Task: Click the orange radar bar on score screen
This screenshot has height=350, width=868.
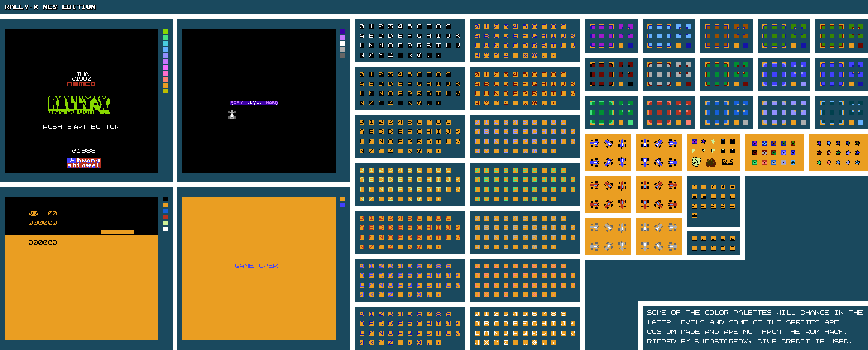Action: point(117,232)
